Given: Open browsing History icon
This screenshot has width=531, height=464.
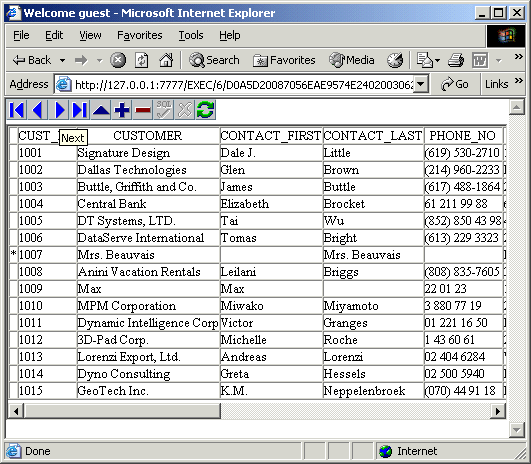Looking at the screenshot, I should pyautogui.click(x=395, y=60).
